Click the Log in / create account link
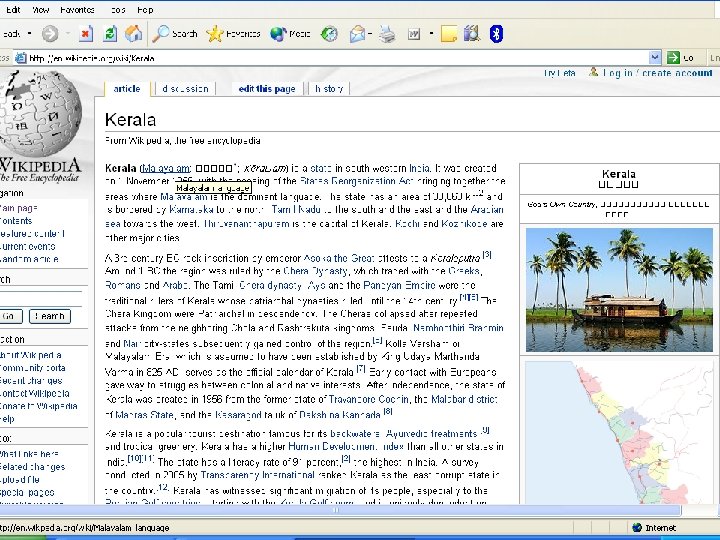Screen dimensions: 720x540 (657, 73)
